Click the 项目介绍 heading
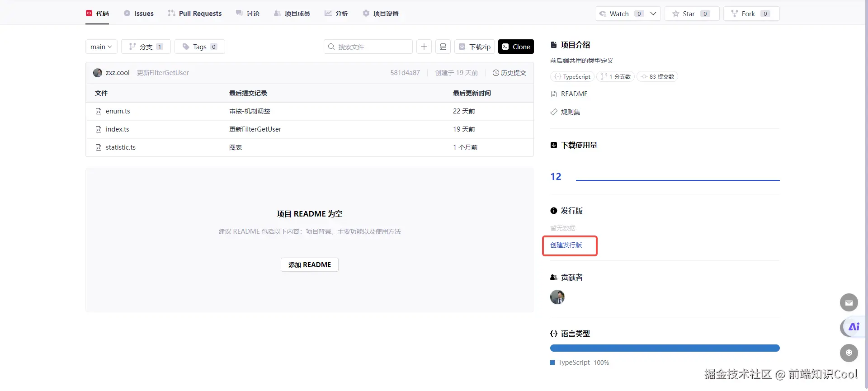 (x=570, y=45)
